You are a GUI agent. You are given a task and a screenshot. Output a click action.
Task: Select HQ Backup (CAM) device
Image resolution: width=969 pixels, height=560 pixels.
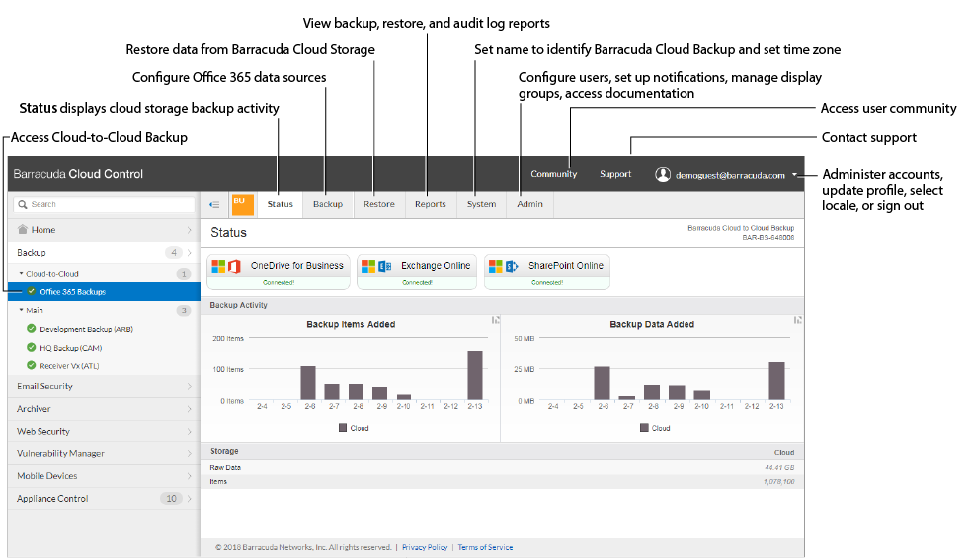[70, 348]
